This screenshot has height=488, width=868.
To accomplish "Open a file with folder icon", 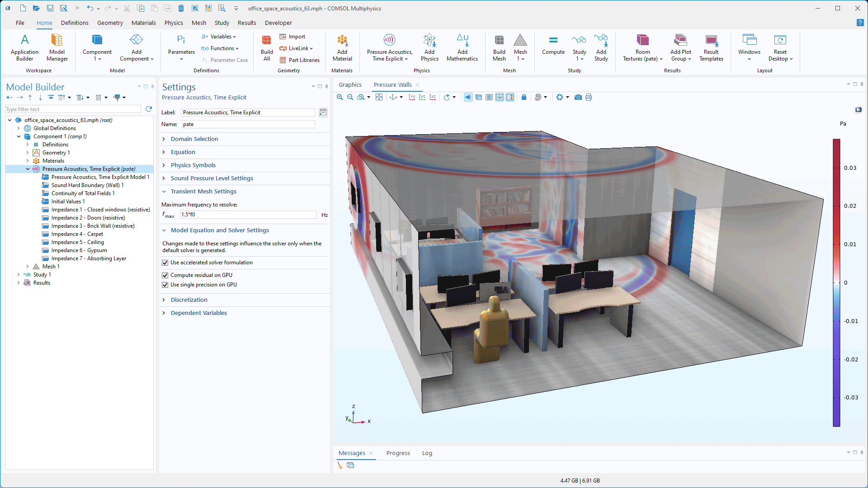I will 37,8.
